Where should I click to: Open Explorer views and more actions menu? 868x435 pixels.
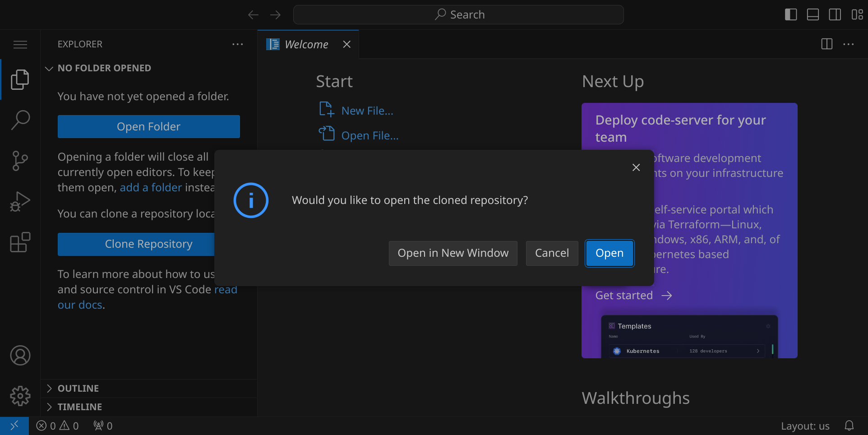click(238, 44)
